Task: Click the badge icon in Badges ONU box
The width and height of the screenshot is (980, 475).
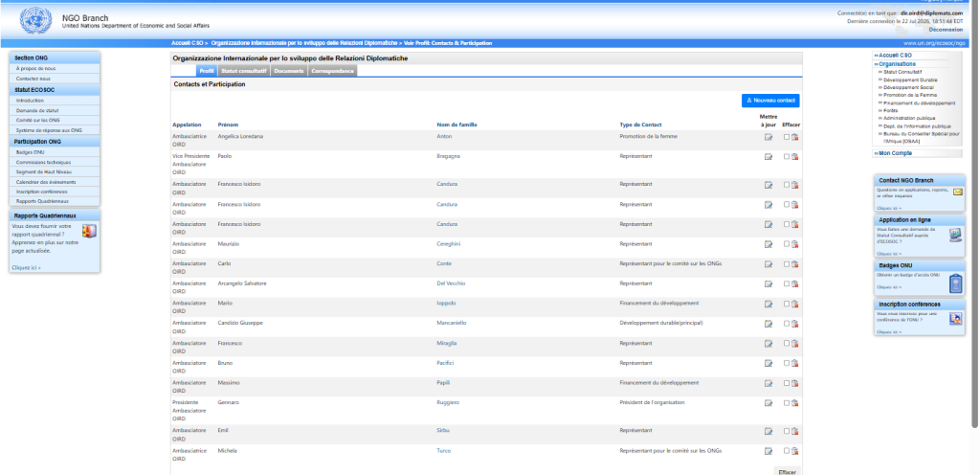Action: [x=956, y=283]
